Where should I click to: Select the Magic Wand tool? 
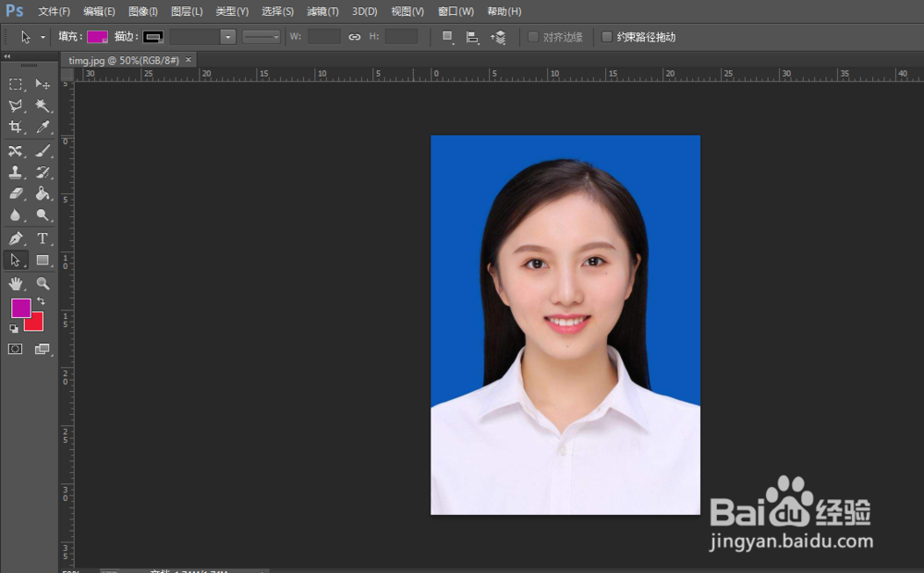pyautogui.click(x=43, y=106)
